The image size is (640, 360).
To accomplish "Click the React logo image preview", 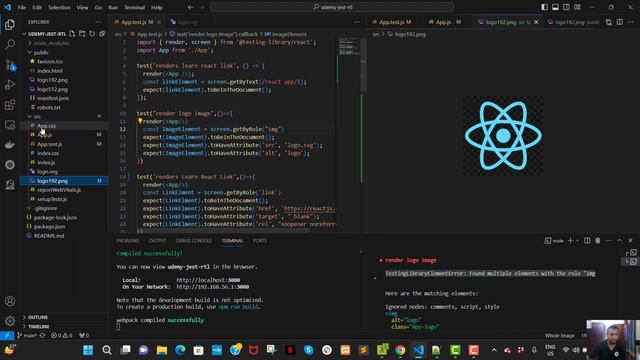I will [x=503, y=136].
